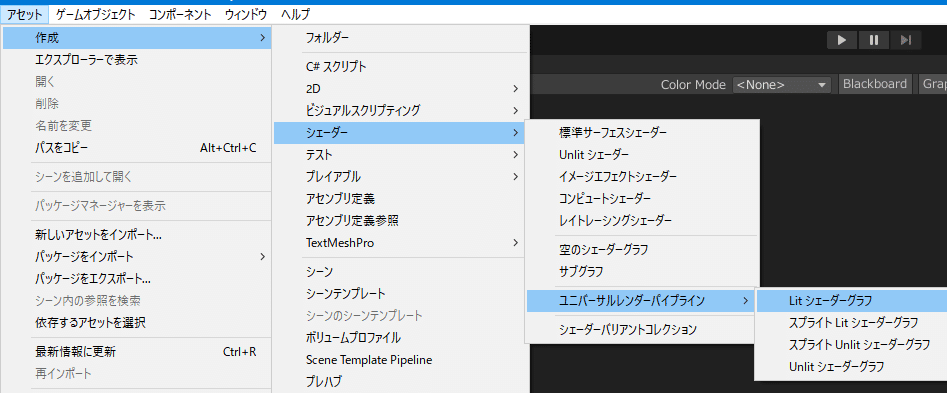This screenshot has height=393, width=947.
Task: Create コンピュートシェーダー
Action: click(x=641, y=198)
